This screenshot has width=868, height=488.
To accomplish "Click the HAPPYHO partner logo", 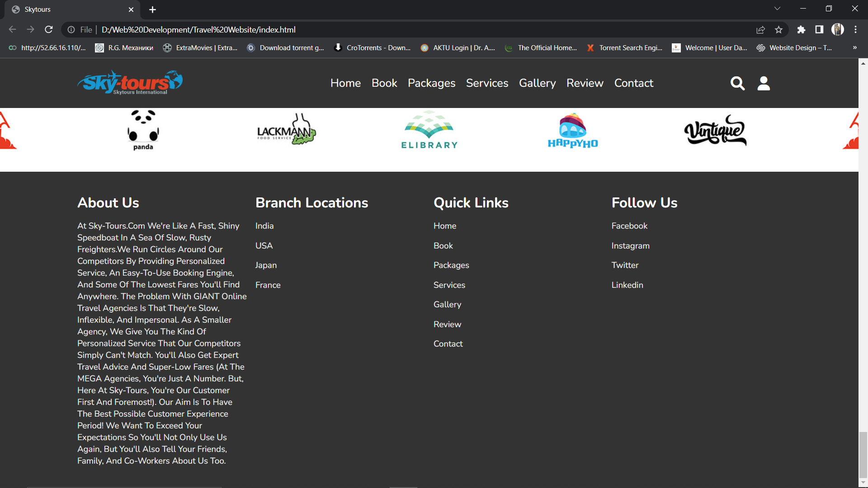I will (572, 131).
